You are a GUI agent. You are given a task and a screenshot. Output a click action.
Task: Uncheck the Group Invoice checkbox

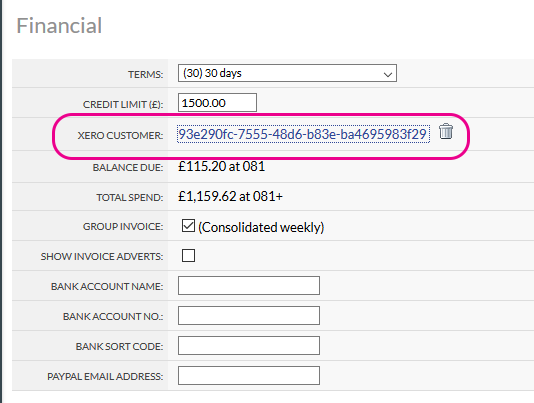(x=188, y=226)
